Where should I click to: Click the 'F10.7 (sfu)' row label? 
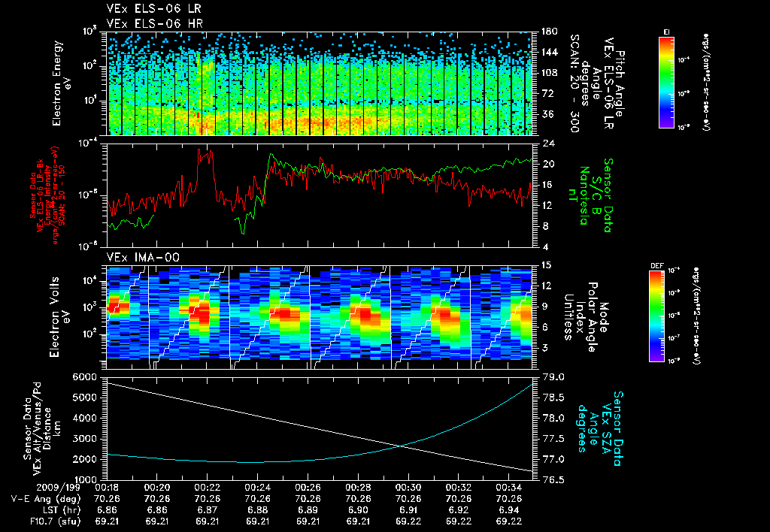tap(54, 521)
